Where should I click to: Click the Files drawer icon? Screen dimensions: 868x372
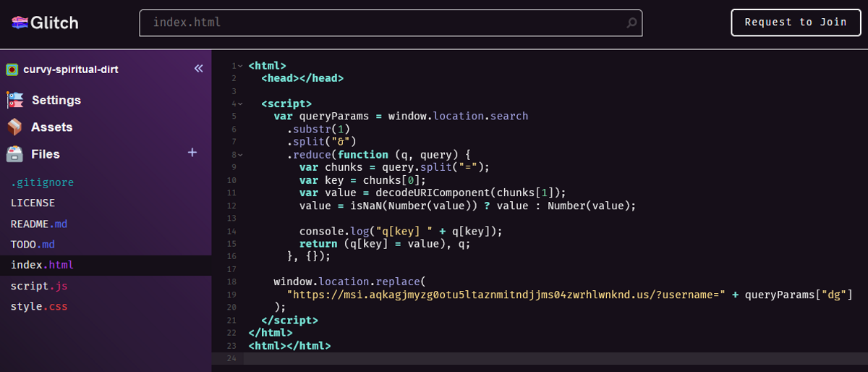point(14,154)
